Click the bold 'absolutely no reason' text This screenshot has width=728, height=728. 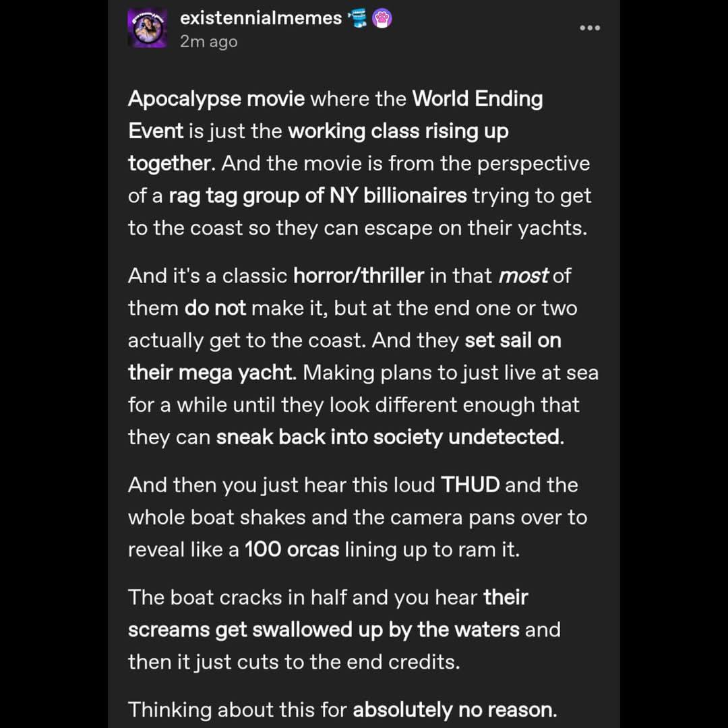[x=453, y=710]
